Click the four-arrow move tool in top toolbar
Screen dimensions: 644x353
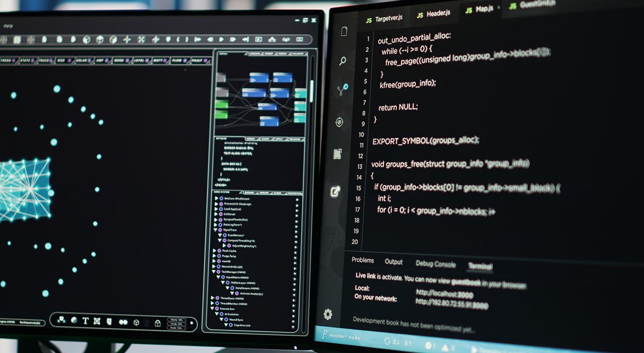point(127,39)
